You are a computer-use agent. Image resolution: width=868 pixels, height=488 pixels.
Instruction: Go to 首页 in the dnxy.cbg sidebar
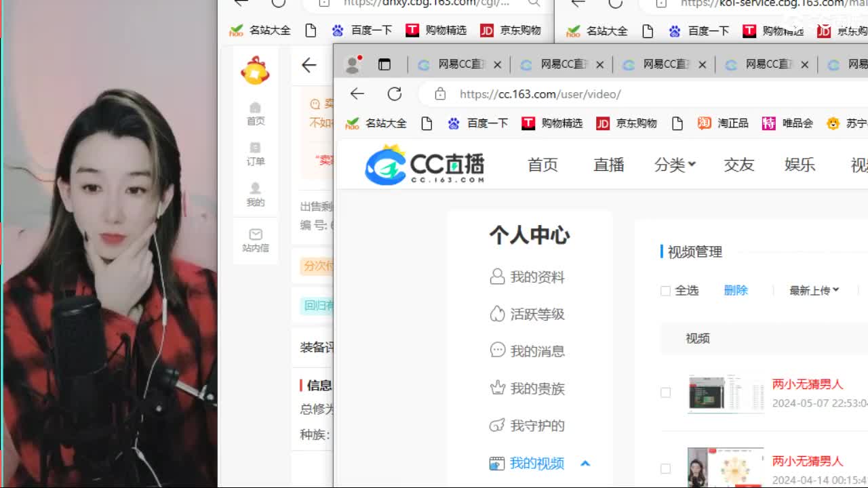pyautogui.click(x=256, y=114)
